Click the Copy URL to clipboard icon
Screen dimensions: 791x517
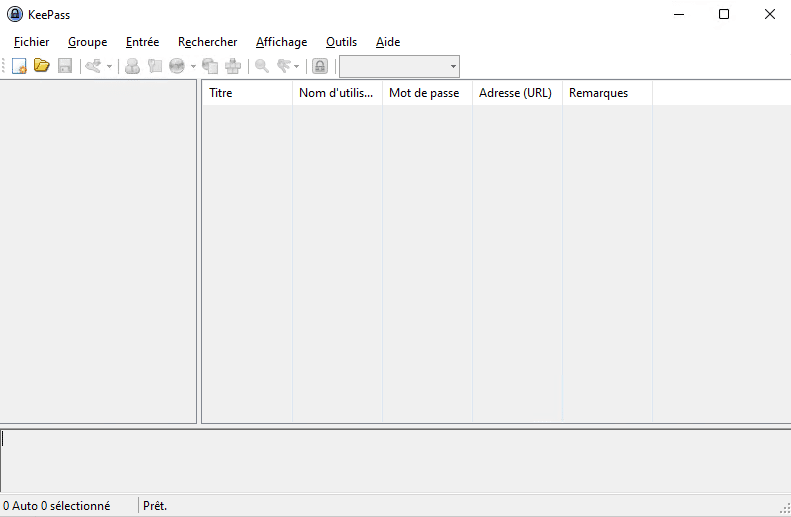pyautogui.click(x=210, y=66)
